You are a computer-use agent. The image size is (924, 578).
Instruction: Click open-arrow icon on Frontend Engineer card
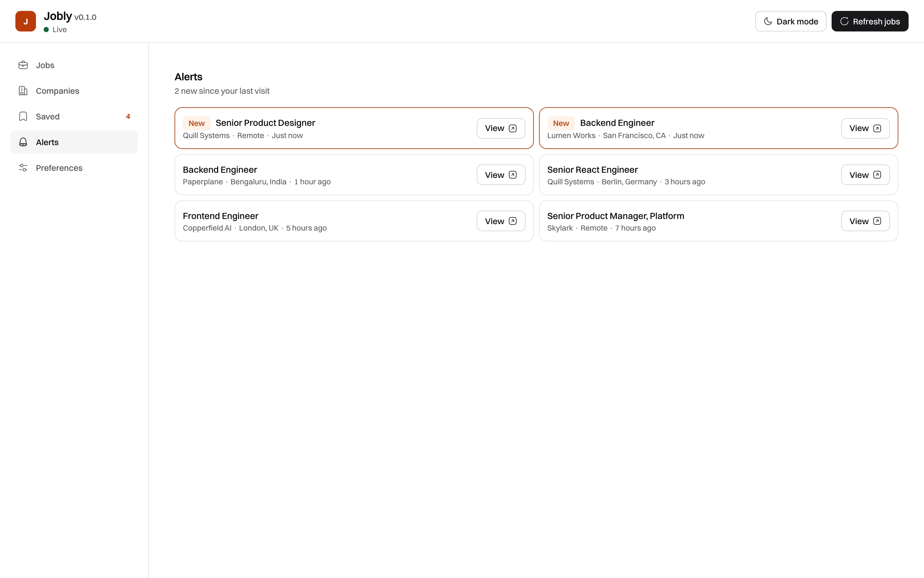tap(513, 221)
